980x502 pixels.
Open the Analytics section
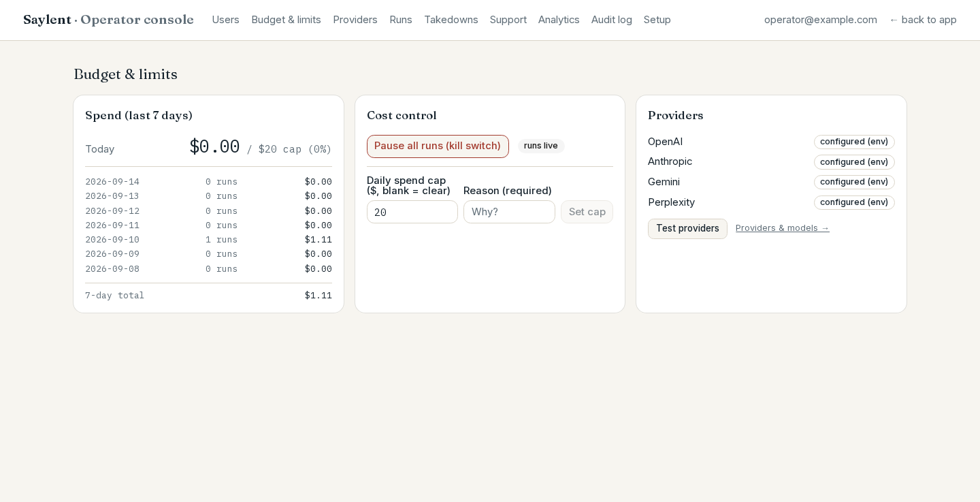click(559, 20)
